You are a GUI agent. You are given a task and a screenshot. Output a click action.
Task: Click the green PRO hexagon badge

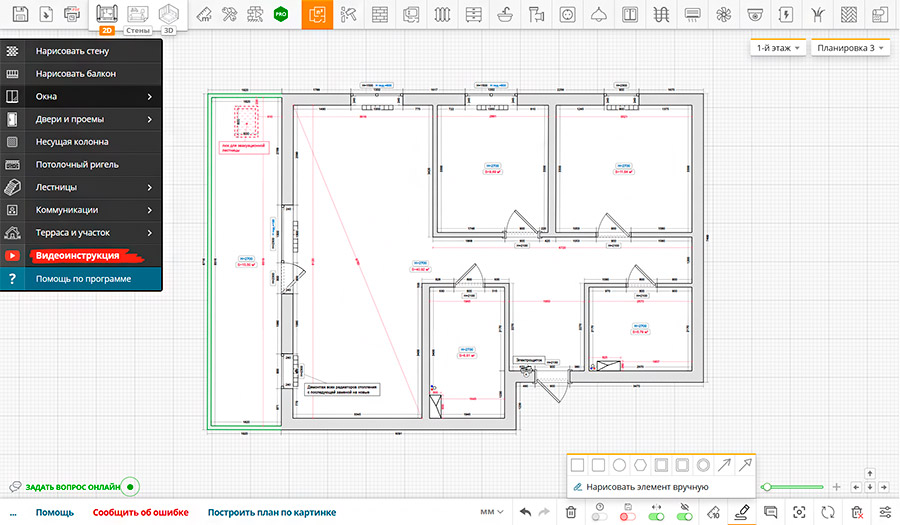pos(281,14)
